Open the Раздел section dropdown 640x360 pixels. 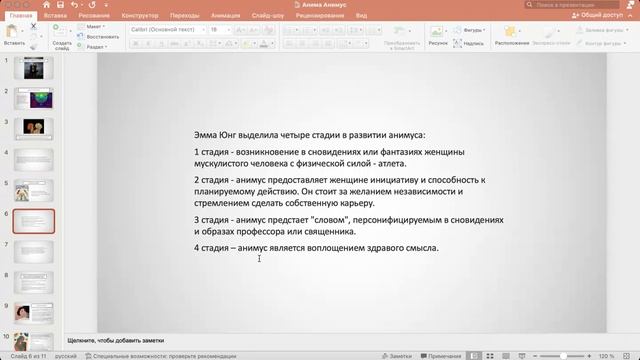click(x=93, y=47)
